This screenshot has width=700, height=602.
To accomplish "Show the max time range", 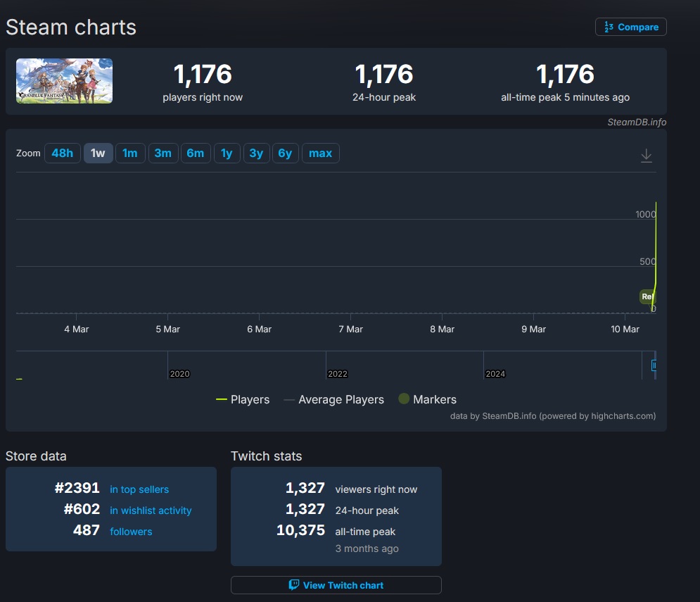I will click(x=321, y=153).
